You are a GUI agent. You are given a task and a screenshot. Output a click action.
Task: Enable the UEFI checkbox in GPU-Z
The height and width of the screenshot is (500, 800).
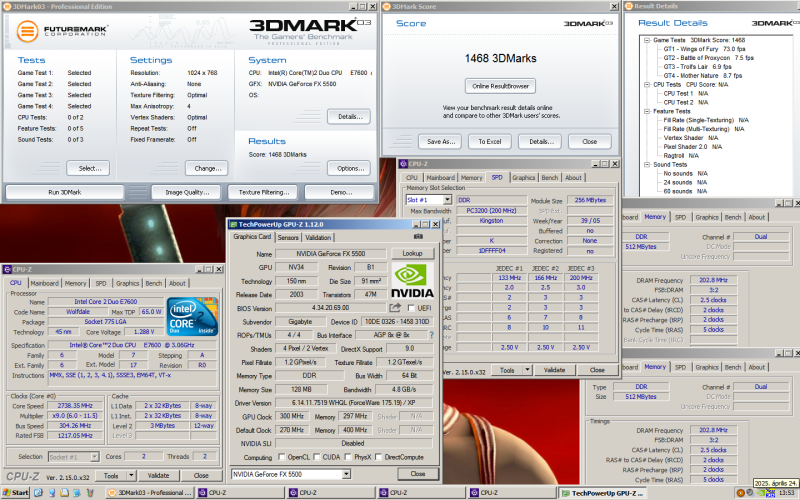[x=411, y=308]
